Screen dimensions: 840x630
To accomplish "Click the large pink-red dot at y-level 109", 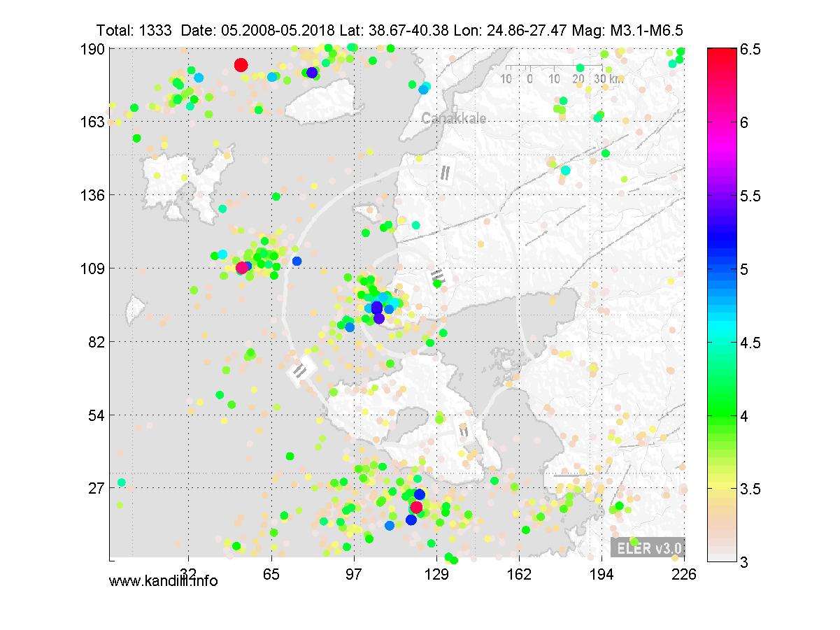I will [x=242, y=268].
